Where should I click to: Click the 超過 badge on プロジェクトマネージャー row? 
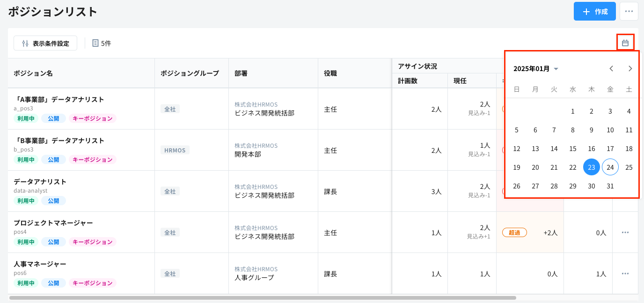click(x=514, y=232)
